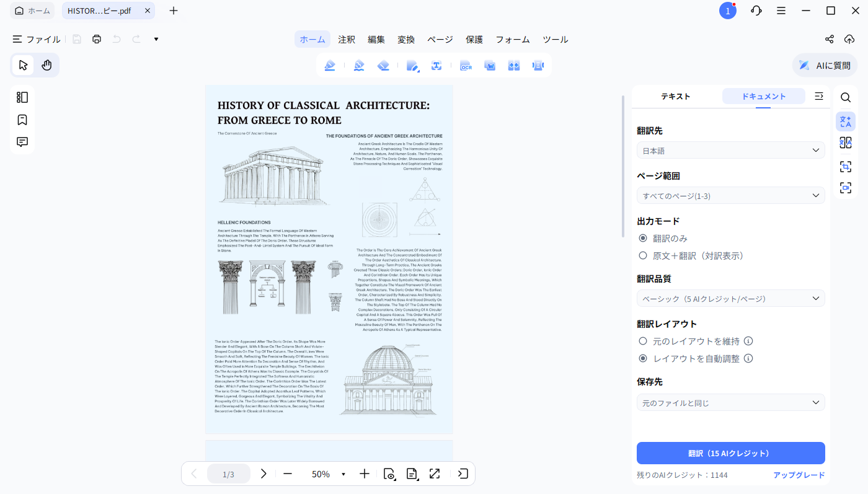Open the account avatar menu
Image resolution: width=868 pixels, height=494 pixels.
[x=728, y=11]
